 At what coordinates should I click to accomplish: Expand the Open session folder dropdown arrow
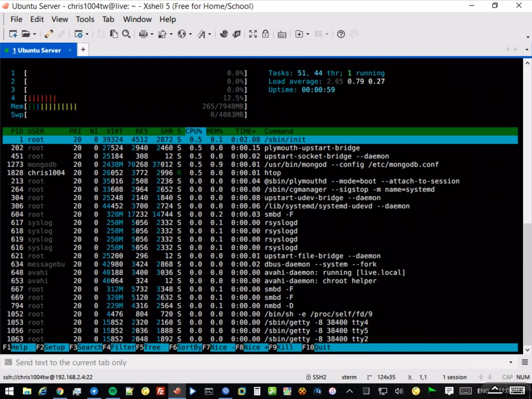34,34
